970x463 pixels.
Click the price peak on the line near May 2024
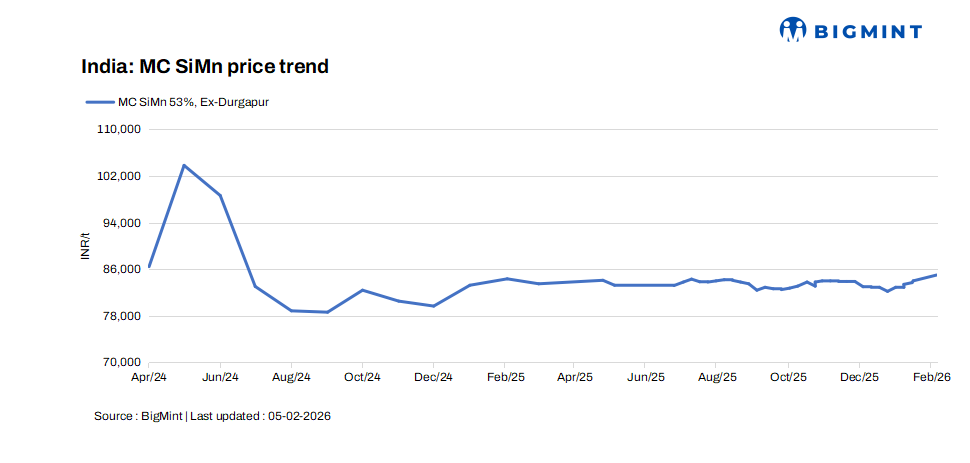[184, 165]
